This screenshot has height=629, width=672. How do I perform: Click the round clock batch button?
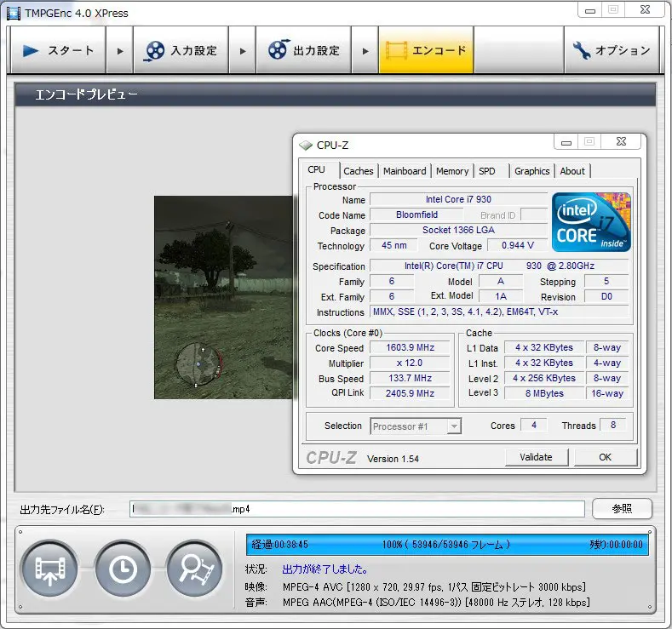[123, 569]
